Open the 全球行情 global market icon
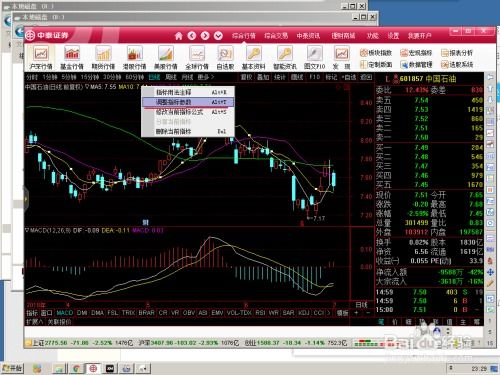This screenshot has height=375, width=500. coord(197,57)
